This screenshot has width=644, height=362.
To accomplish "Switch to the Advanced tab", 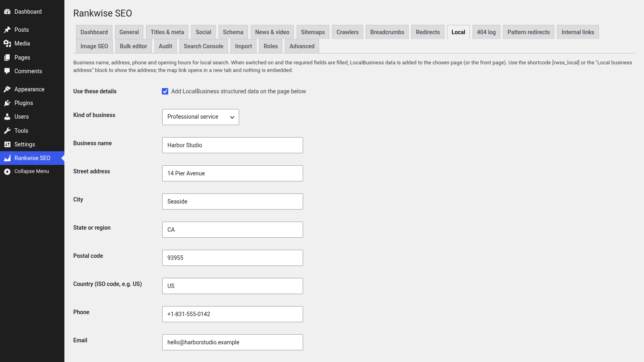I will click(x=302, y=46).
